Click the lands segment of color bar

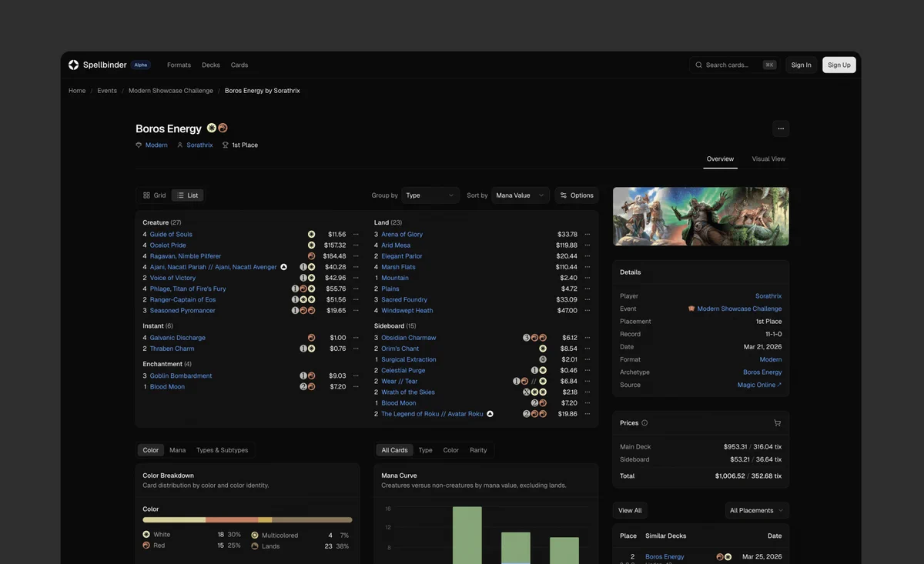click(313, 520)
